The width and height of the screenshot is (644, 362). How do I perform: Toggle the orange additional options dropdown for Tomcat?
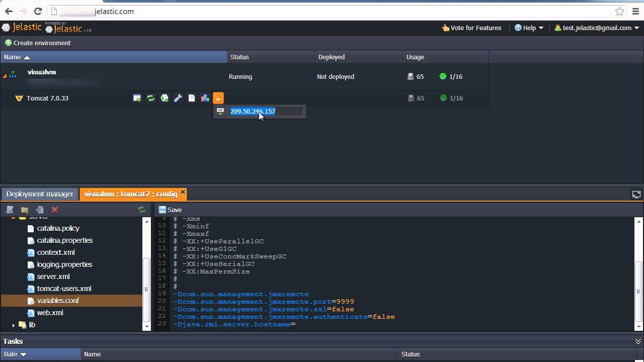(218, 98)
